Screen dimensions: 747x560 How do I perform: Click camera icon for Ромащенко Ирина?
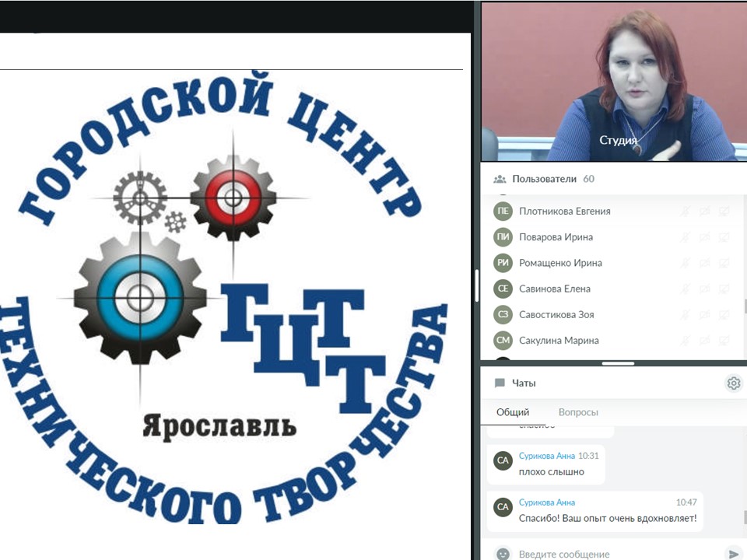click(705, 262)
